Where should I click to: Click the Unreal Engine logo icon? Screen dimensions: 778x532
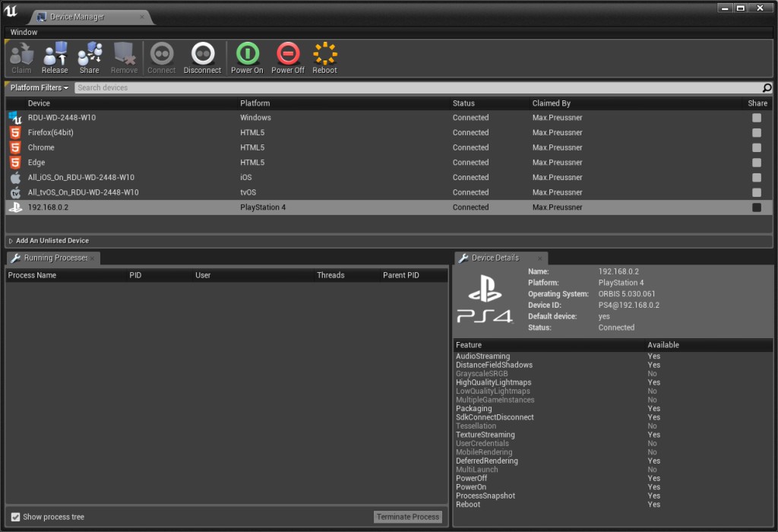tap(11, 11)
